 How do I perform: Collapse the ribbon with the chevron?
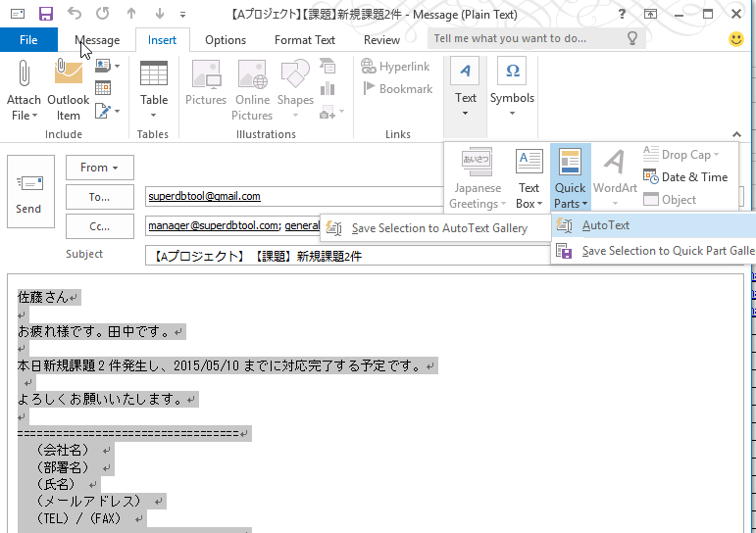pyautogui.click(x=736, y=134)
